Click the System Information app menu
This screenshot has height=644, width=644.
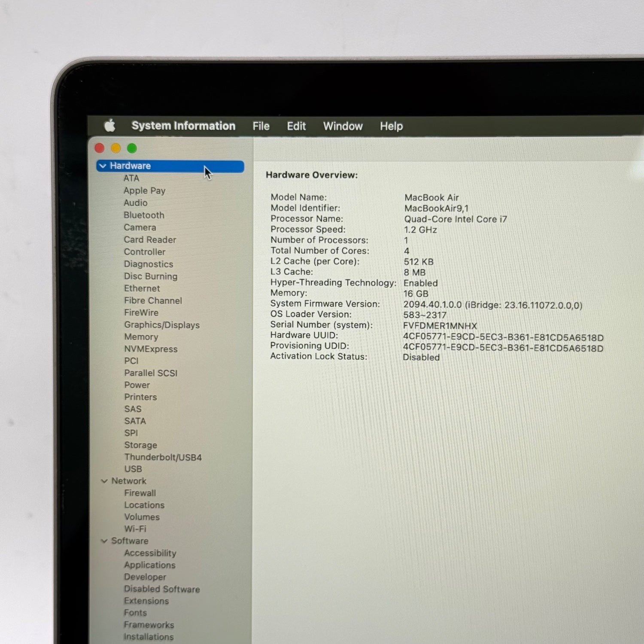pos(183,126)
